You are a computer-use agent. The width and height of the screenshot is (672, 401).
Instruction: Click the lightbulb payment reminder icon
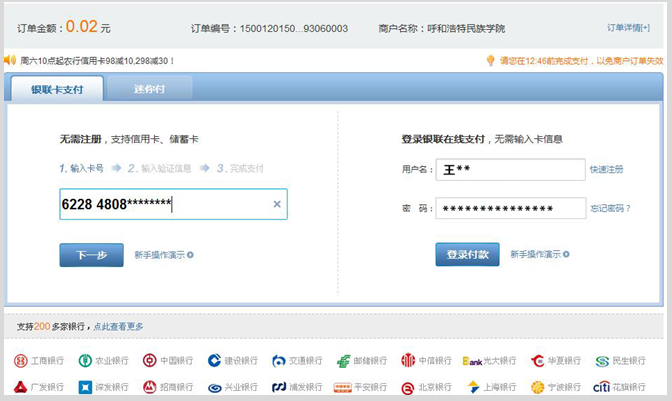point(490,60)
